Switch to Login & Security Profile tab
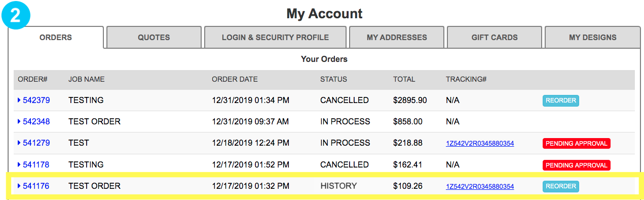 pos(275,37)
